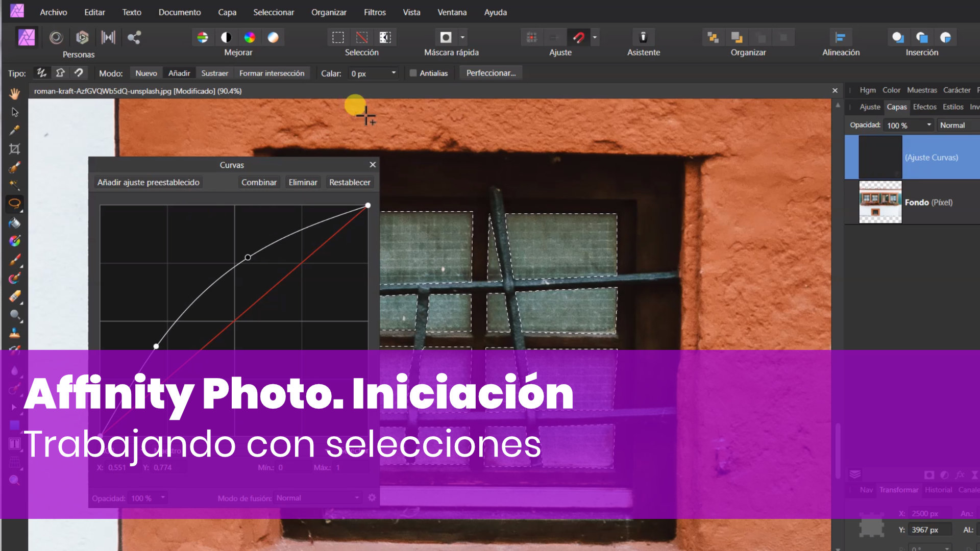Open the Export Persona
This screenshot has height=551, width=980.
[134, 37]
